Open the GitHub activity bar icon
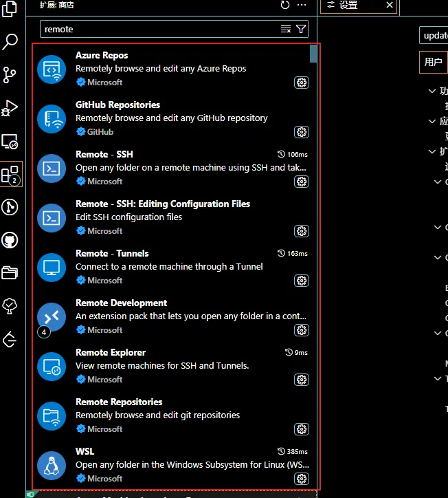Image resolution: width=448 pixels, height=498 pixels. point(10,240)
